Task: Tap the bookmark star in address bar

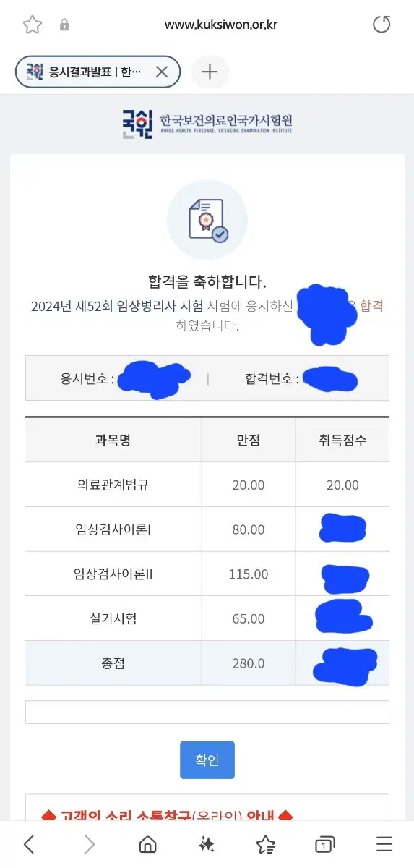Action: [32, 25]
